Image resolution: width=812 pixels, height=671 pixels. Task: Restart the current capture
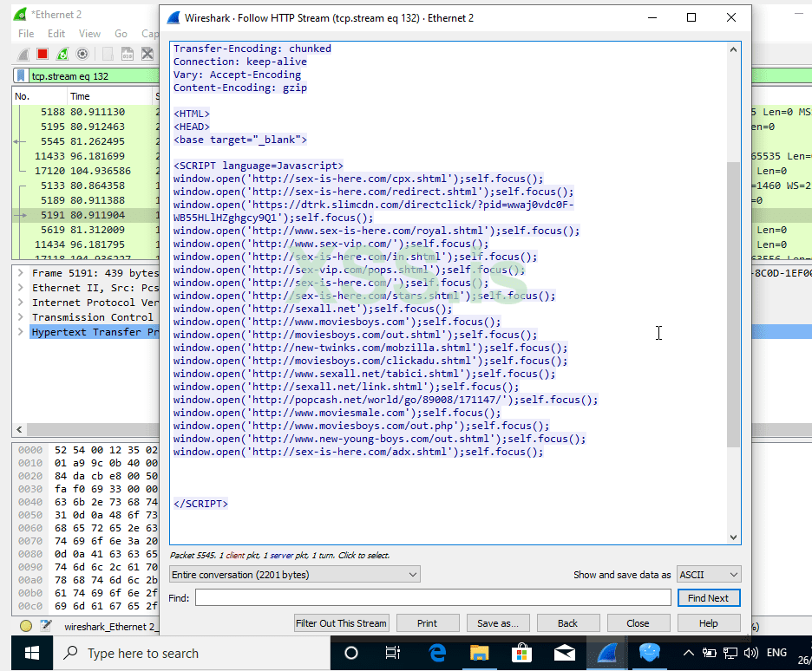61,54
